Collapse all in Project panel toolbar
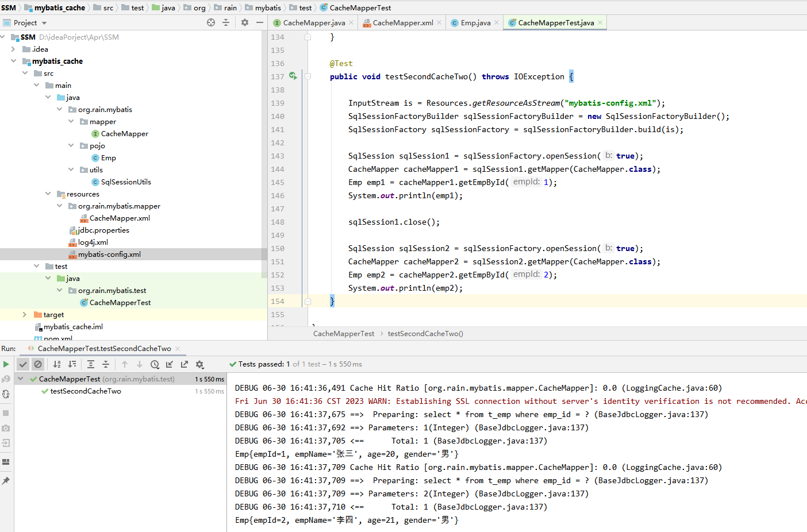 point(226,22)
